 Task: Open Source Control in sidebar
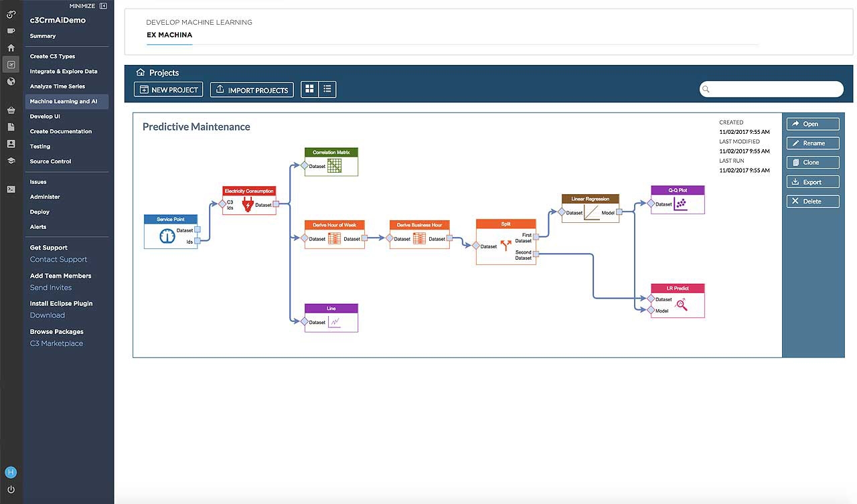coord(50,161)
